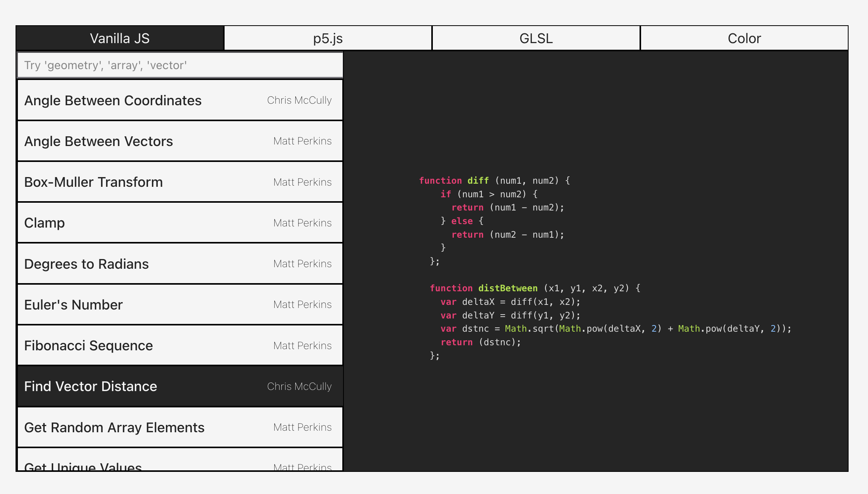Click the distBetween function name in code
Screen dimensions: 868x494
point(508,288)
